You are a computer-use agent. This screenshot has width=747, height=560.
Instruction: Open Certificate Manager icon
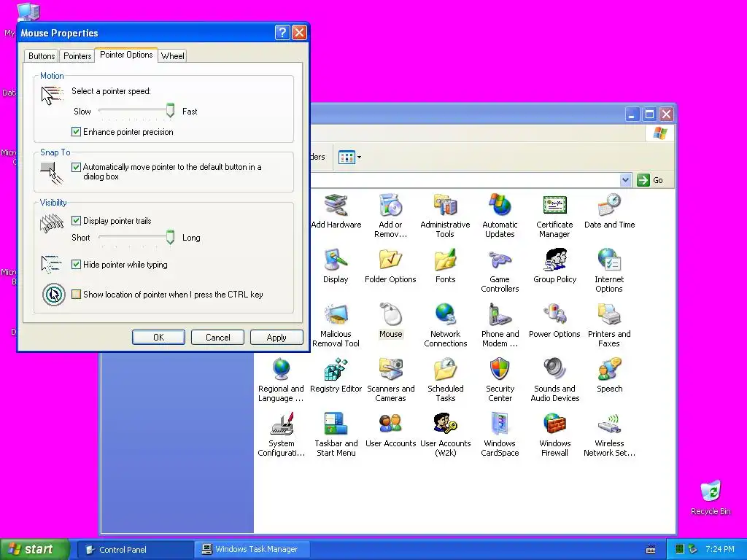[554, 216]
